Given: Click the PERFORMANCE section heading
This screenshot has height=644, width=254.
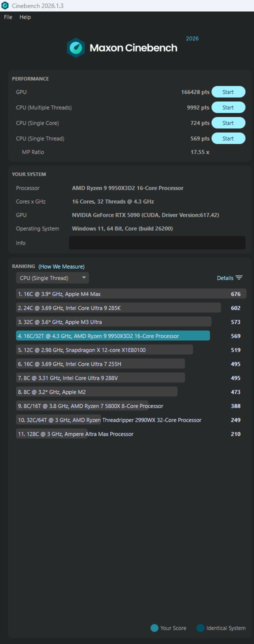Looking at the screenshot, I should click(x=30, y=79).
